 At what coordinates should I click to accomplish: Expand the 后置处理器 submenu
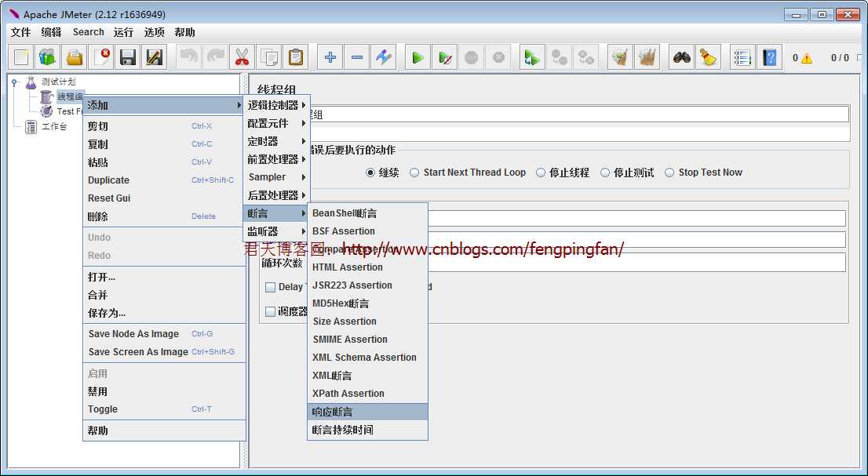click(x=276, y=195)
